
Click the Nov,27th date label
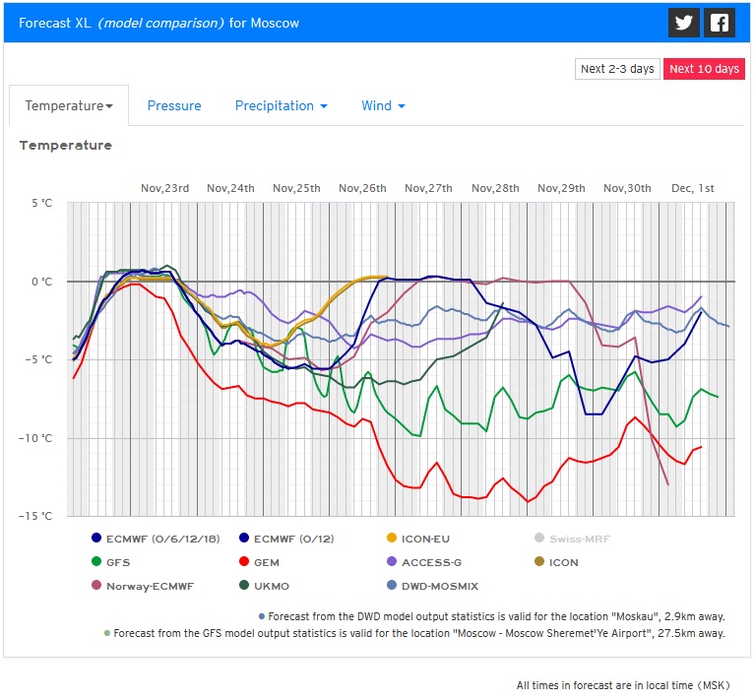(428, 188)
